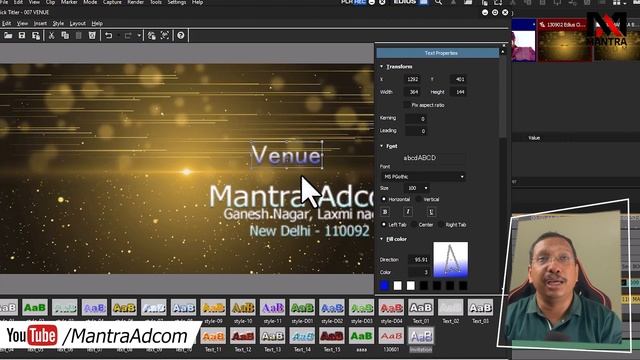Click the Kerning value field
The width and height of the screenshot is (640, 360).
pyautogui.click(x=416, y=119)
